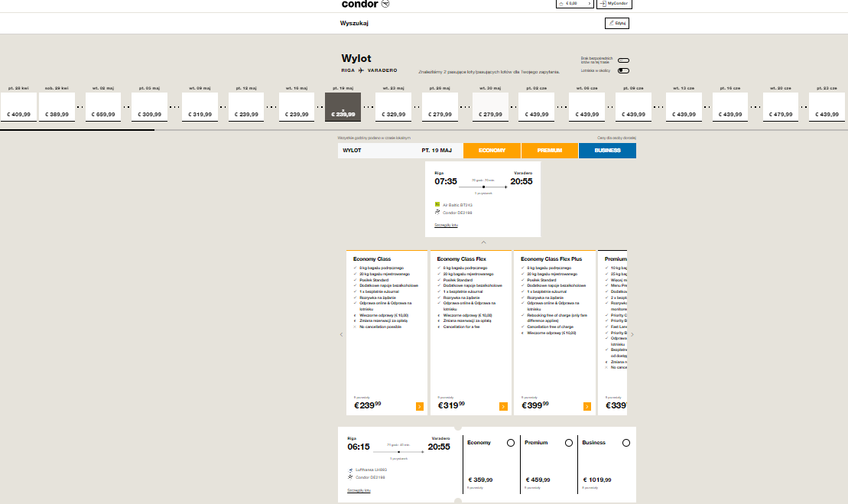Choose Economy Class €239,99 arrow button
This screenshot has height=504, width=848.
420,407
